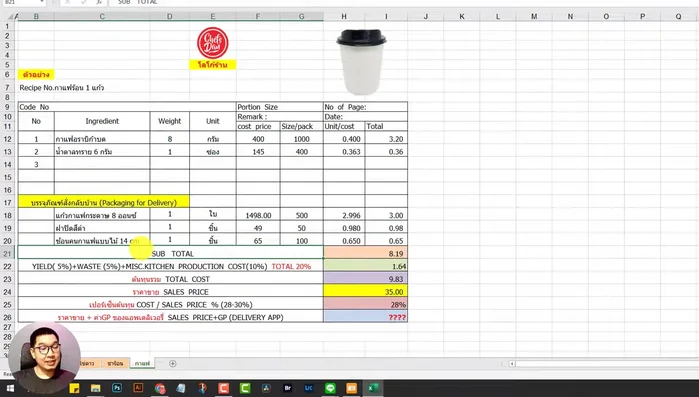
Task: Open DaVinci Resolve from the taskbar
Action: point(266,388)
